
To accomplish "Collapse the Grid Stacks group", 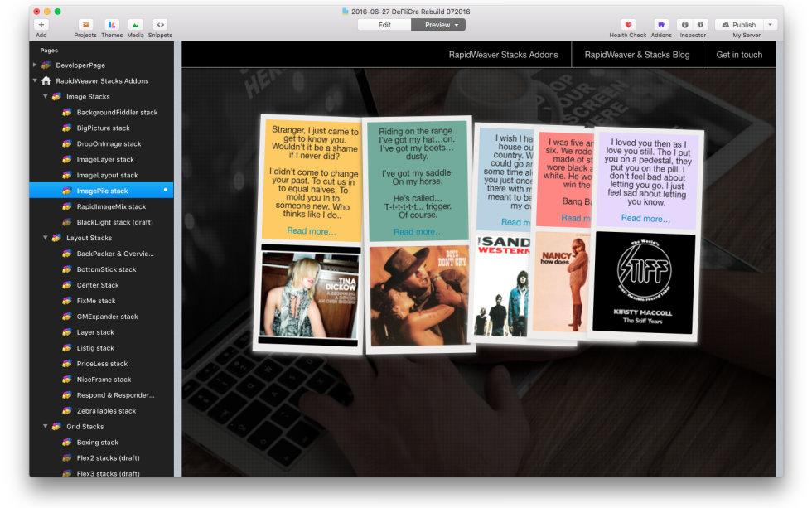I will [45, 426].
